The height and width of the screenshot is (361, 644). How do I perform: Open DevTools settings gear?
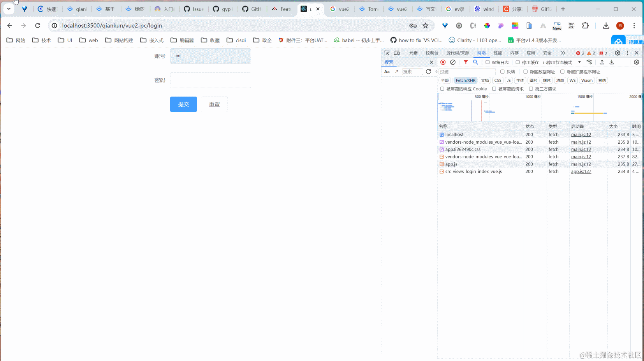617,53
